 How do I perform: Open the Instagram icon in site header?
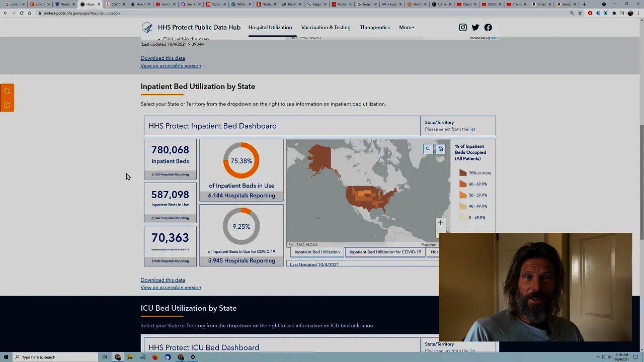[463, 27]
